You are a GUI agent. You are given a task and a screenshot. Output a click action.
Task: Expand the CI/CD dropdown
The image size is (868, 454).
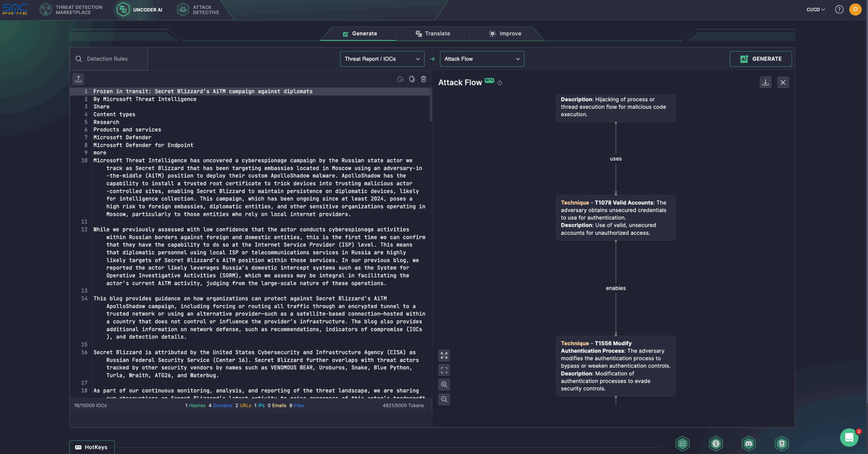pyautogui.click(x=815, y=9)
